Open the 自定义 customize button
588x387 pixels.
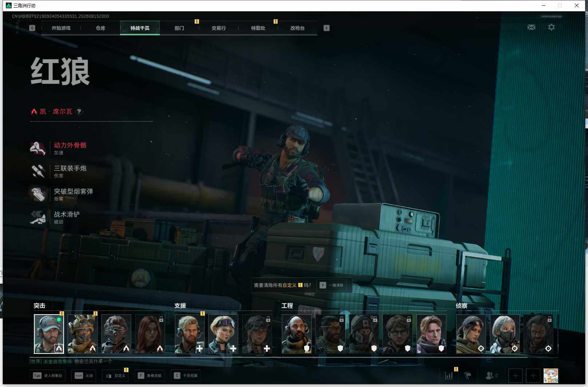(116, 376)
